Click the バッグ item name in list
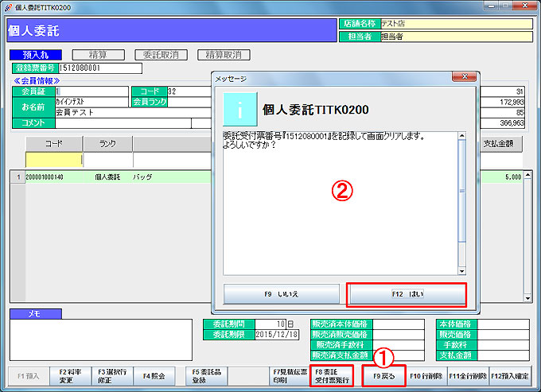This screenshot has width=541, height=392. point(142,177)
